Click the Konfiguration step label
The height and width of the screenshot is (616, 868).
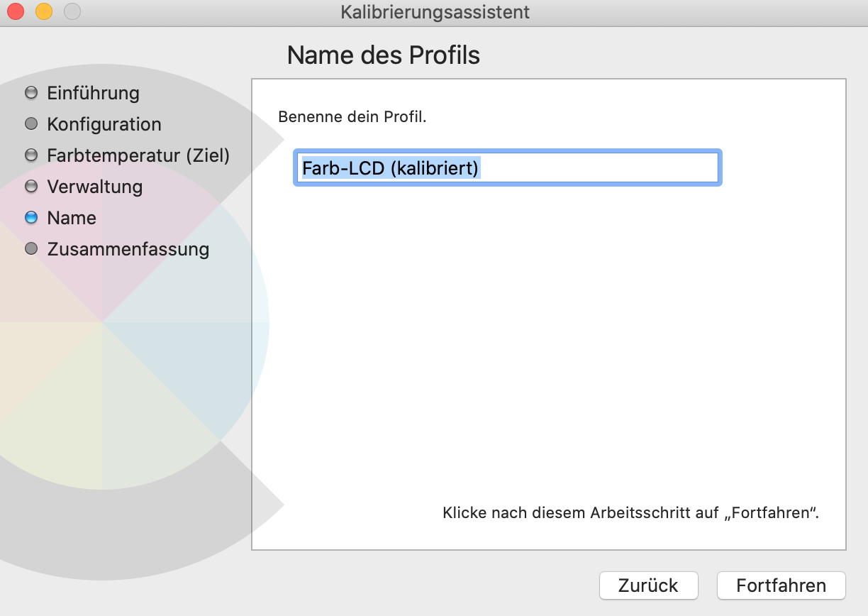(x=104, y=124)
